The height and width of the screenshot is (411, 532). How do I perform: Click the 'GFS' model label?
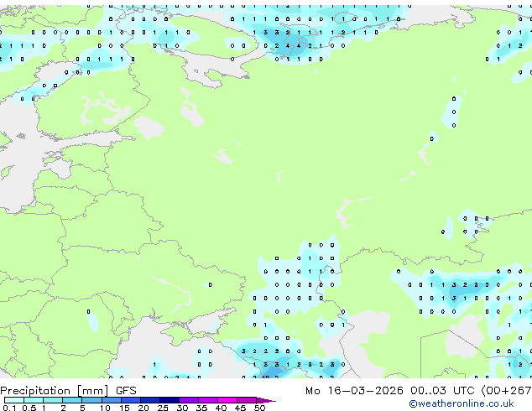pyautogui.click(x=126, y=391)
